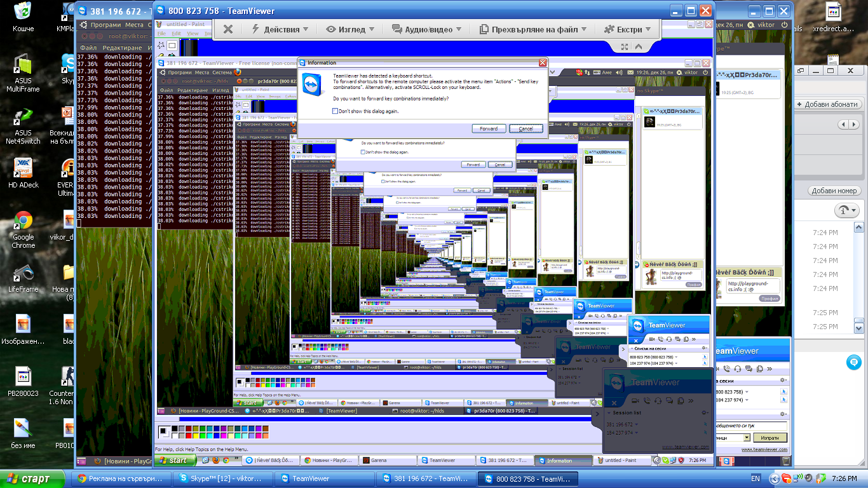Viewport: 868px width, 488px height.
Task: Open Програми menu in leftmost Ubuntu panel
Action: click(x=105, y=25)
